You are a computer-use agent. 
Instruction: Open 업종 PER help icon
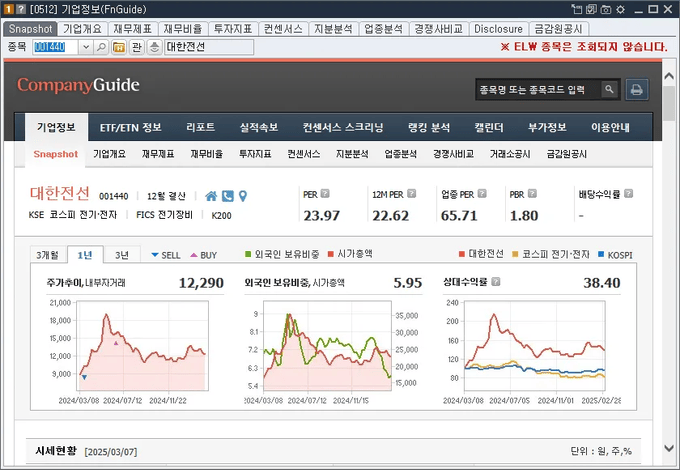click(x=482, y=194)
